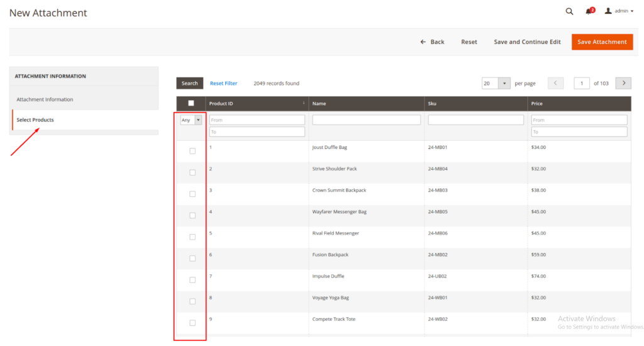Sort by Product ID column arrow
644x346 pixels.
[x=304, y=103]
